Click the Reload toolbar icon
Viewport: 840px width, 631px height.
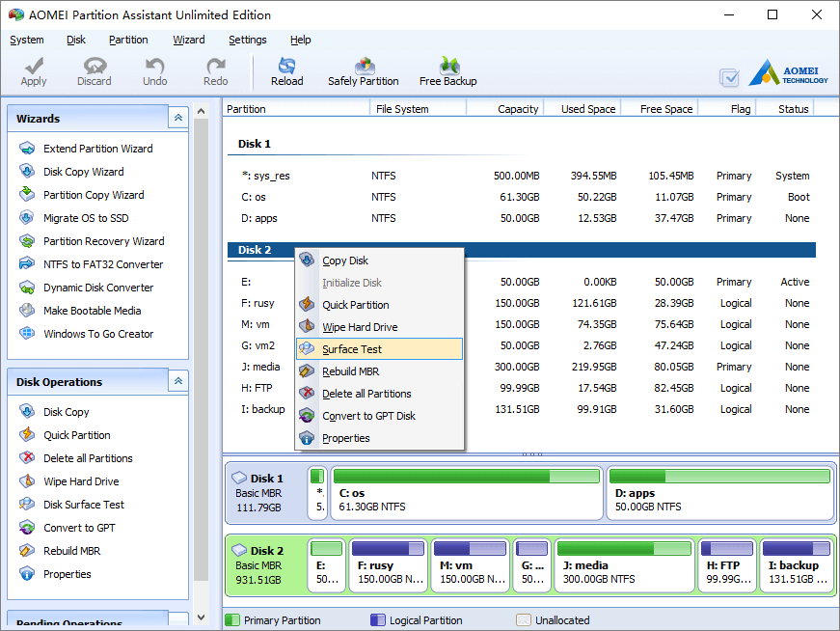tap(286, 71)
